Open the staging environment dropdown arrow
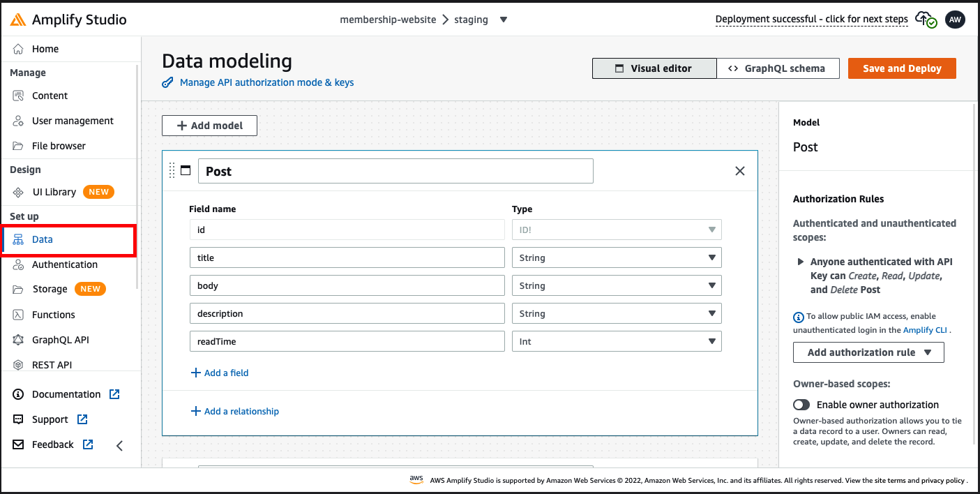Viewport: 980px width, 494px height. [x=504, y=20]
